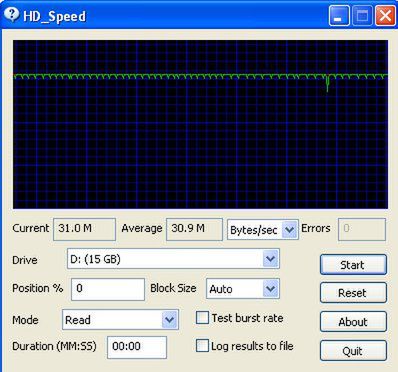Click the Errors count field
This screenshot has width=398, height=372.
[x=362, y=229]
